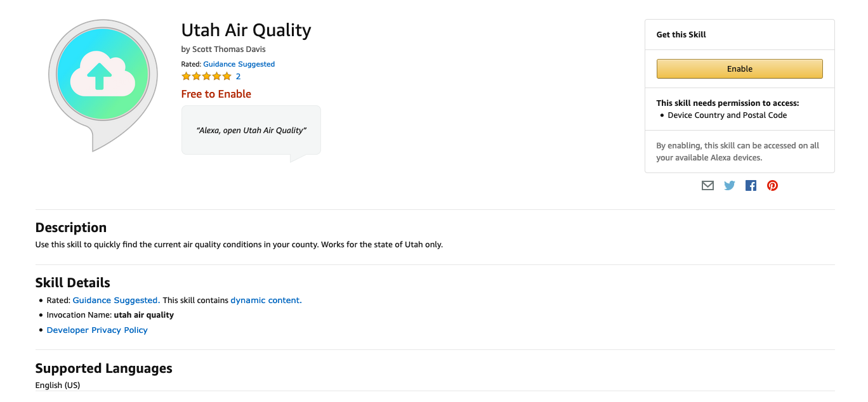Click the "Alexa, open Utah Air Quality" phrase bubble

pyautogui.click(x=251, y=130)
